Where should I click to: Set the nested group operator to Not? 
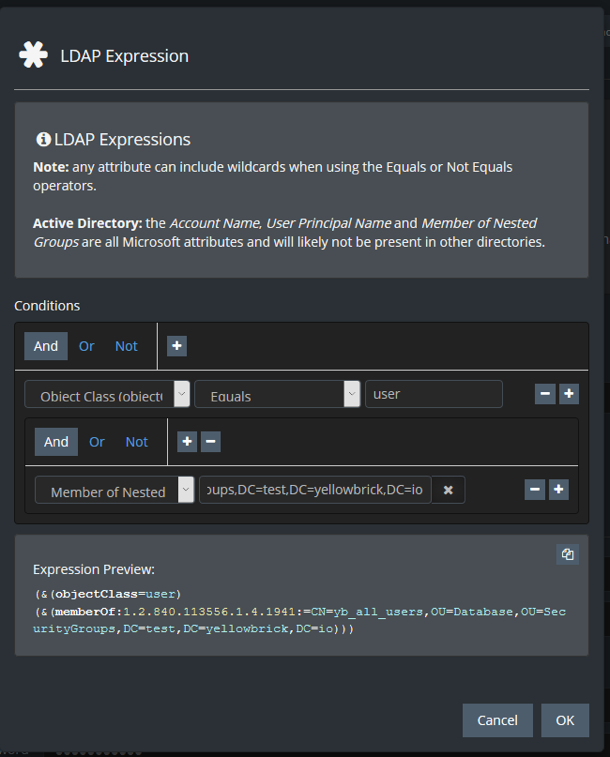[x=136, y=441]
